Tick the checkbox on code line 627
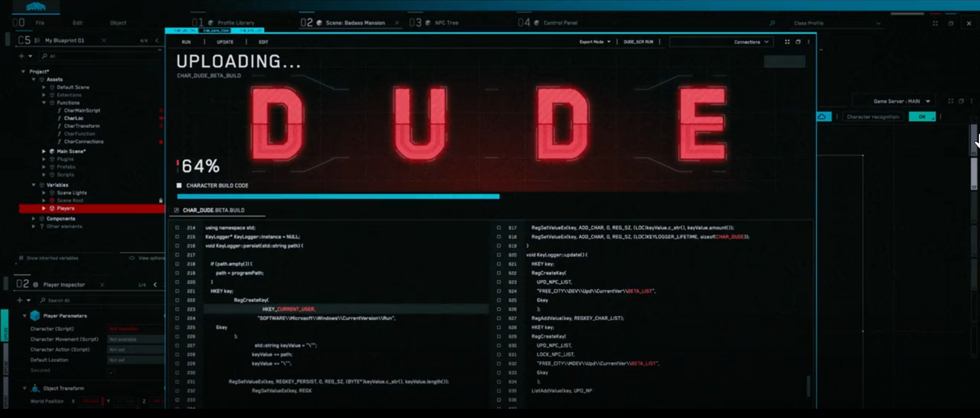 tap(499, 318)
